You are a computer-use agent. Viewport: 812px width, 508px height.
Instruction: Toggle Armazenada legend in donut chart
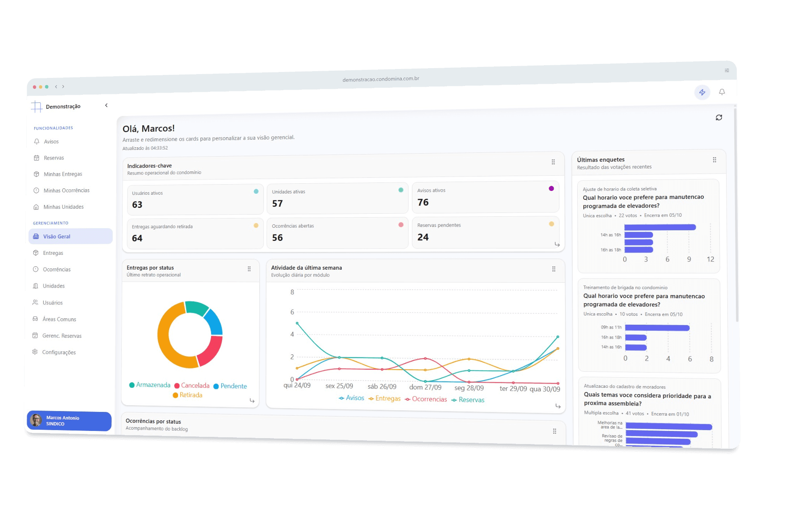[x=150, y=385]
